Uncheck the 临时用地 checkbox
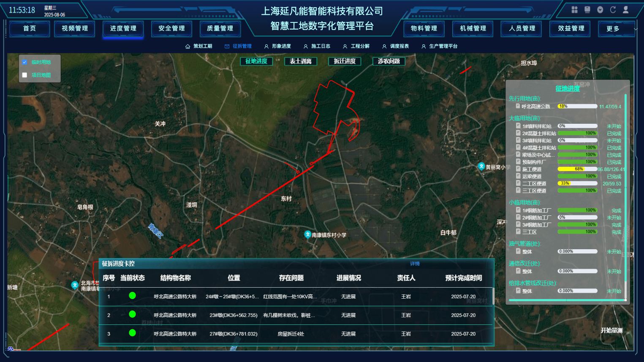Image resolution: width=644 pixels, height=362 pixels. point(24,62)
